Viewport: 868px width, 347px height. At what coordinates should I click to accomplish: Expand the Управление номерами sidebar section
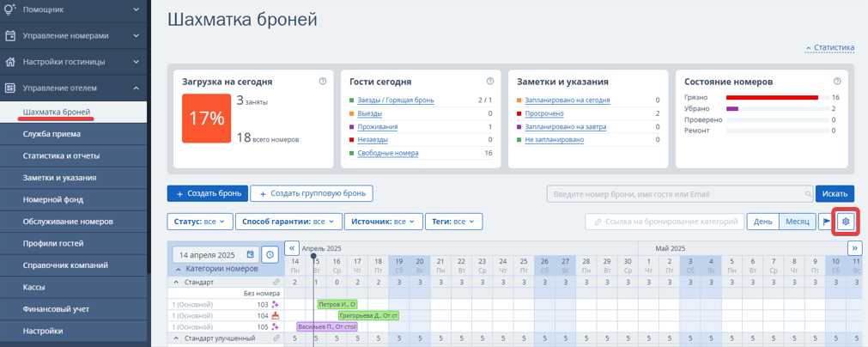pyautogui.click(x=137, y=35)
